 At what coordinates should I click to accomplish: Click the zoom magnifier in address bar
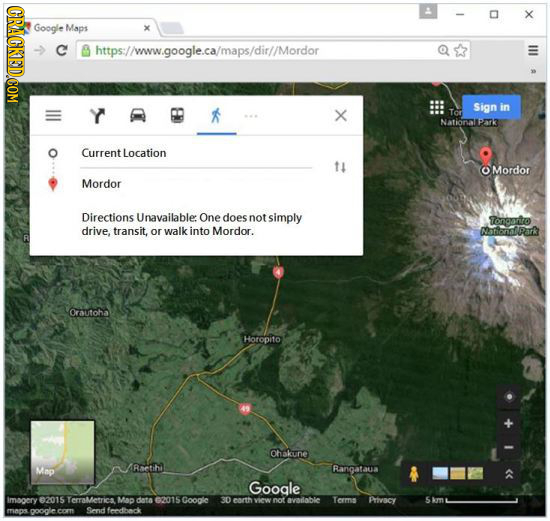tap(443, 51)
